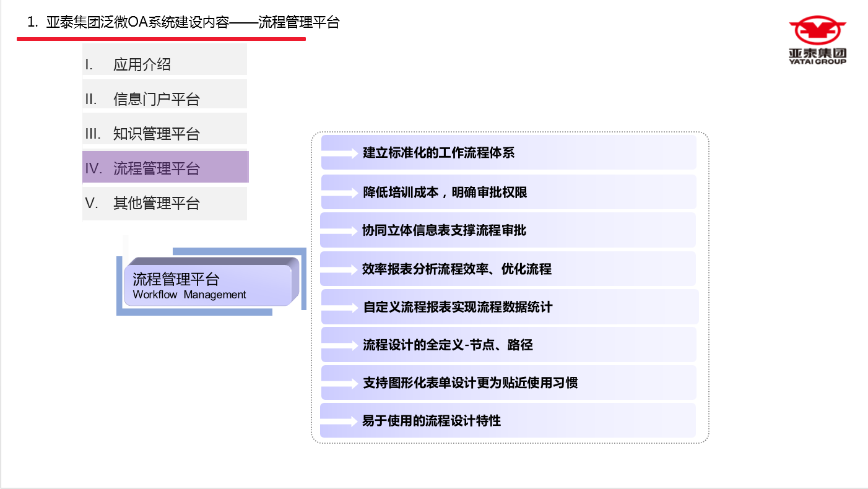Viewport: 868px width, 489px height.
Task: Select the 效率报表分析流程效率、优化流程 text
Action: coord(456,269)
